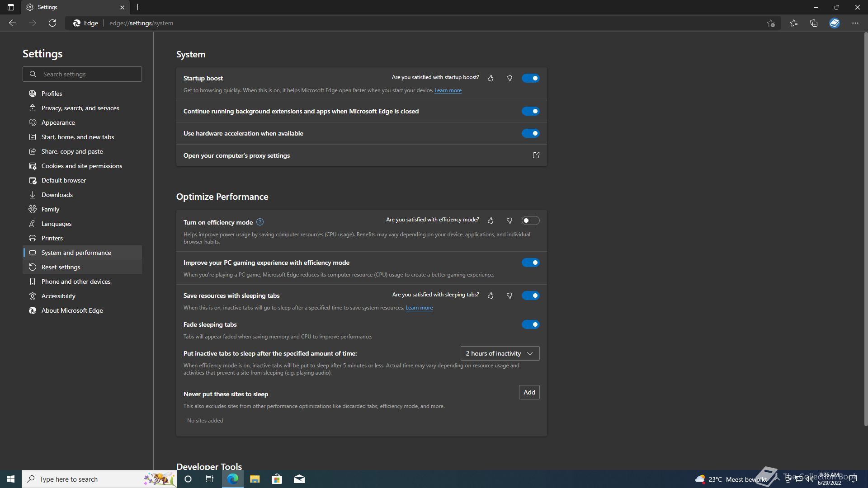The width and height of the screenshot is (868, 488).
Task: Click the Windows taskbar search box
Action: pyautogui.click(x=99, y=479)
